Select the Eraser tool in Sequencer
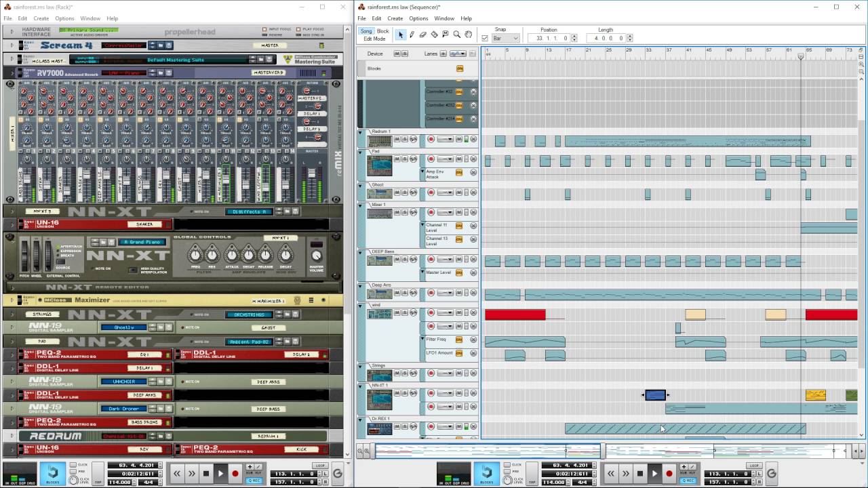868x488 pixels. click(422, 35)
